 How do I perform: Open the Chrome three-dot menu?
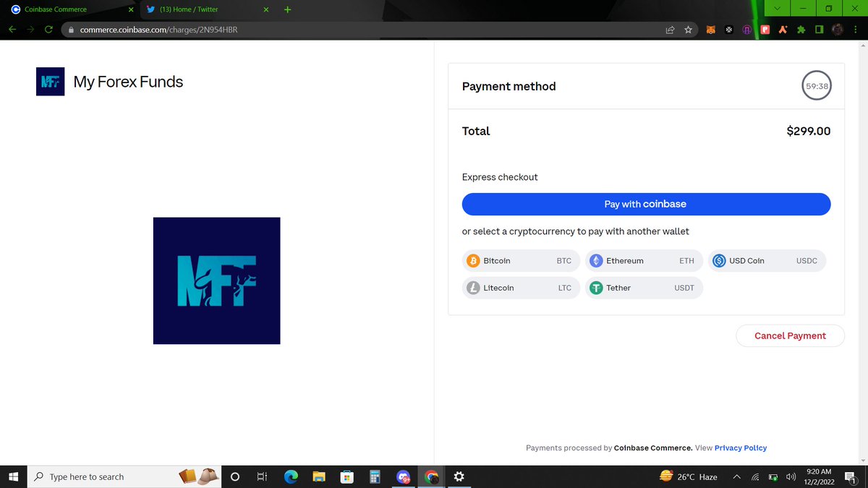pyautogui.click(x=856, y=30)
